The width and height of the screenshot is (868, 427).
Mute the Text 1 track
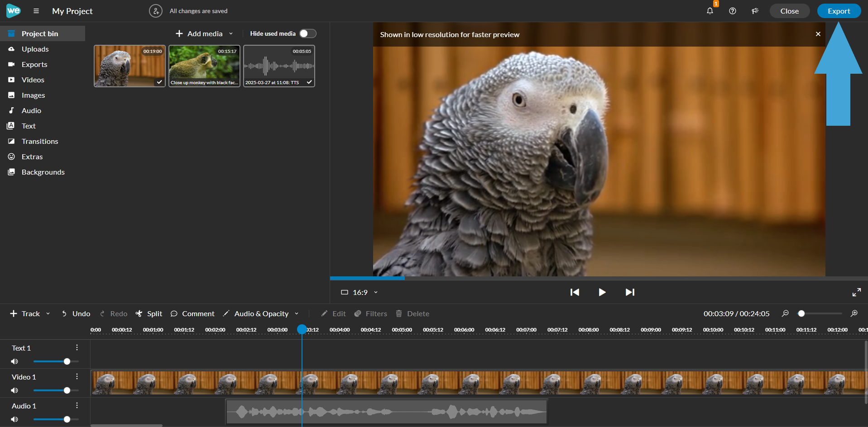(14, 361)
